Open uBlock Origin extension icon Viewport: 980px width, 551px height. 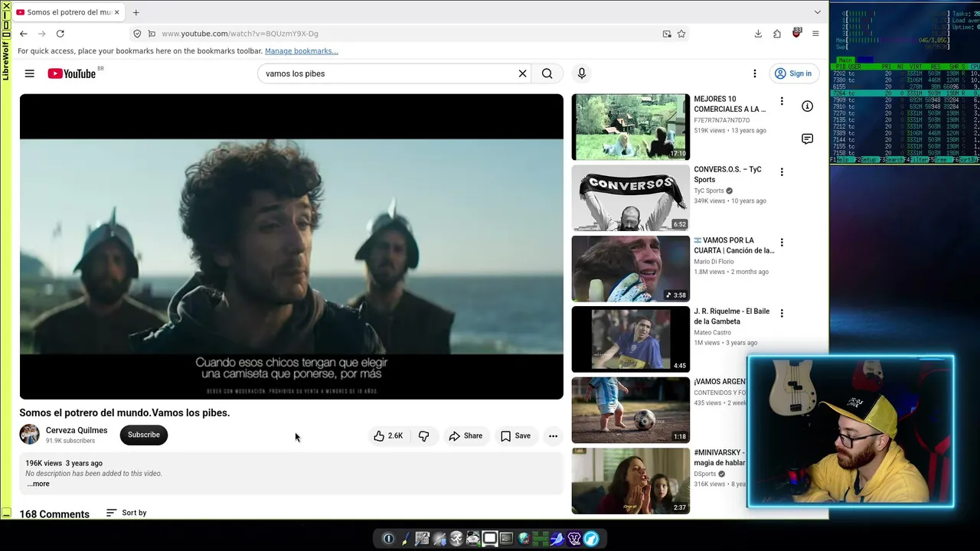(796, 34)
